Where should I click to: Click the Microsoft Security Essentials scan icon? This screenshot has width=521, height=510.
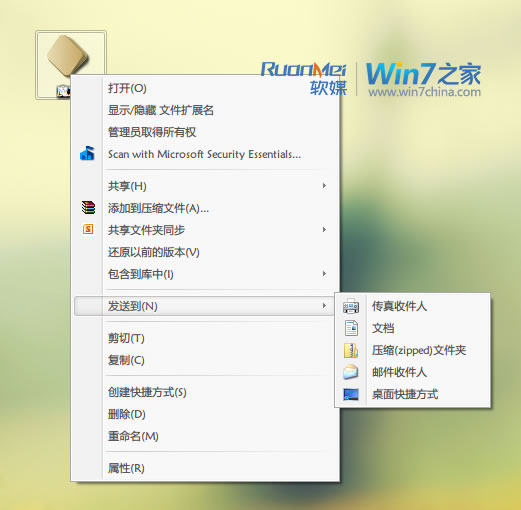pos(87,154)
